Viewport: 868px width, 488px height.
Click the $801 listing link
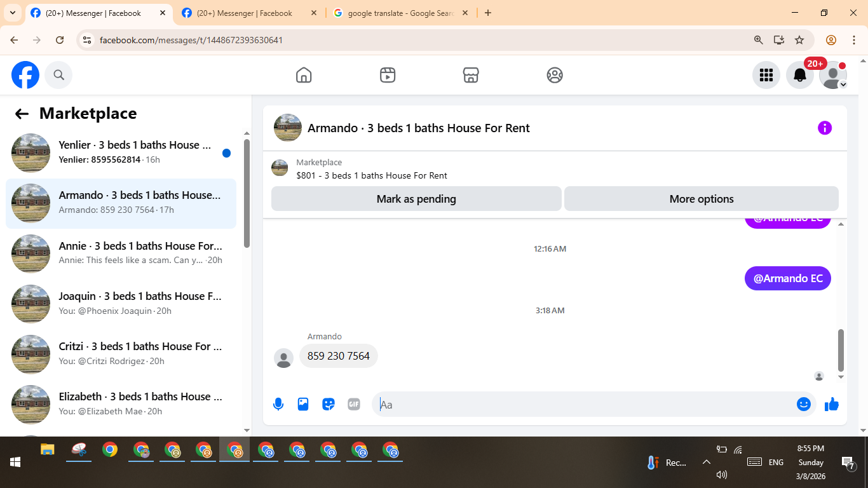372,175
